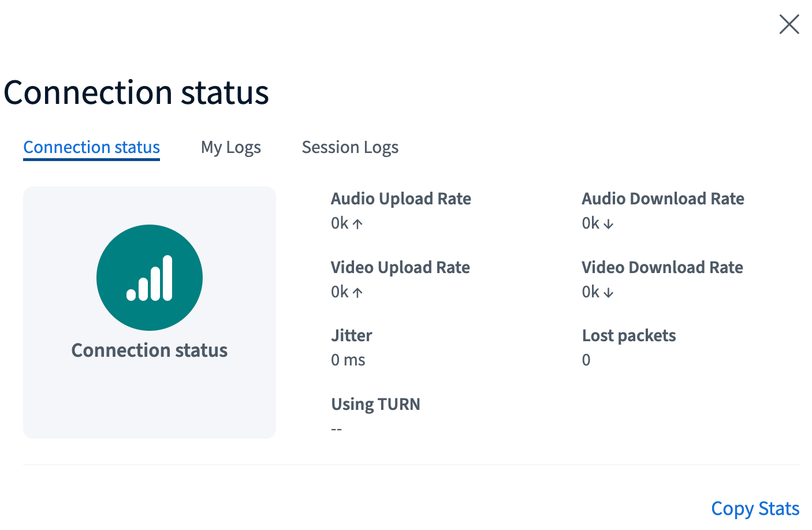Click the X dismiss icon
This screenshot has height=530, width=812.
pos(789,25)
